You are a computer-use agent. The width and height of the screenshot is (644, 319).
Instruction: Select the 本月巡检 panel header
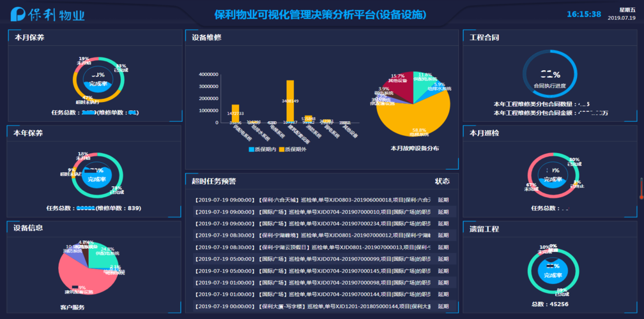point(484,133)
